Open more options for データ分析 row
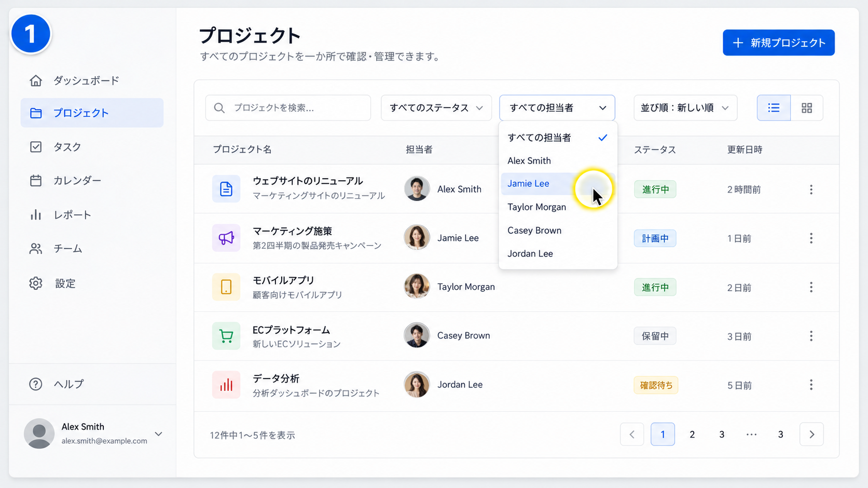Viewport: 868px width, 488px height. pyautogui.click(x=811, y=385)
